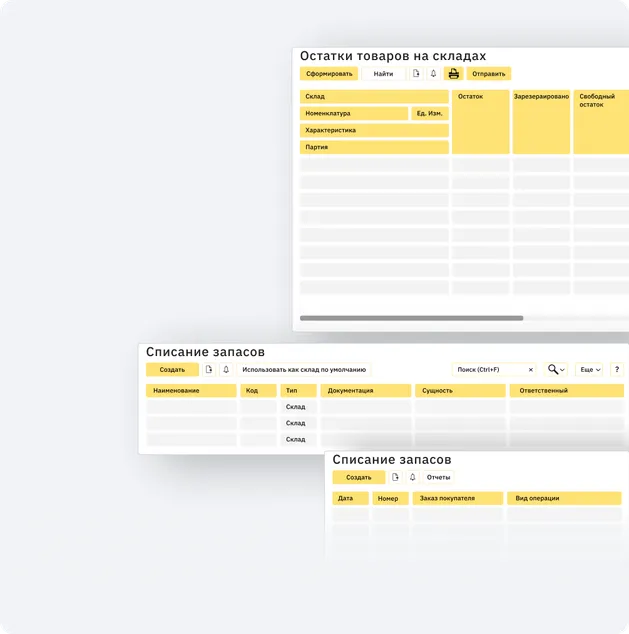Click the Отправить button

click(489, 74)
